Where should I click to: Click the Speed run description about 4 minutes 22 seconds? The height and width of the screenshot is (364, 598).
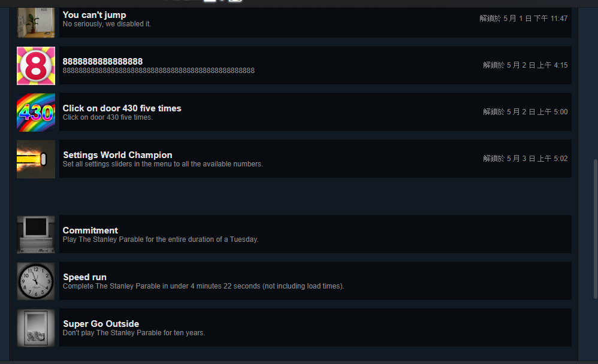203,286
